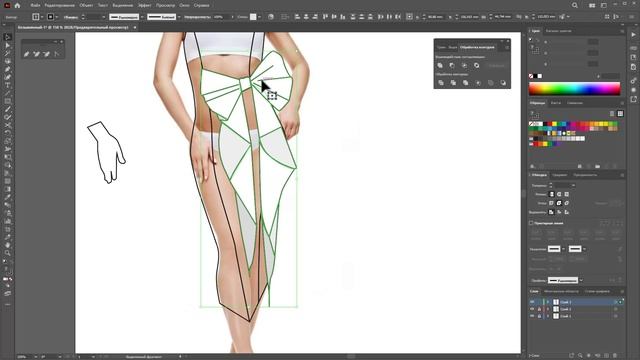Click the Merge pathfinder icon
The image size is (640, 360).
466,83
